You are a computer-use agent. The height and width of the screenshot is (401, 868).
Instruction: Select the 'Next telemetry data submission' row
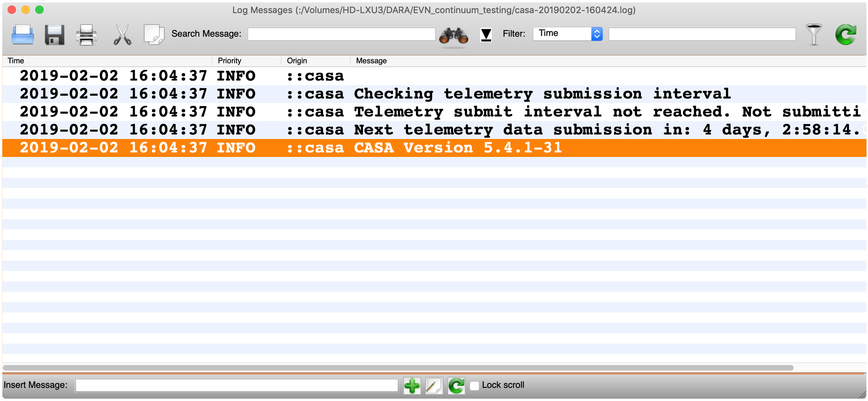click(x=434, y=130)
